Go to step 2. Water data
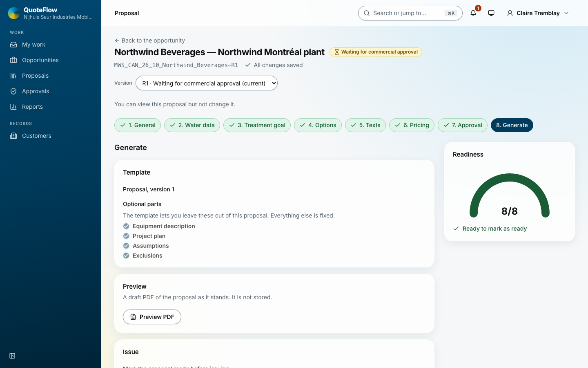The width and height of the screenshot is (588, 368). click(192, 125)
